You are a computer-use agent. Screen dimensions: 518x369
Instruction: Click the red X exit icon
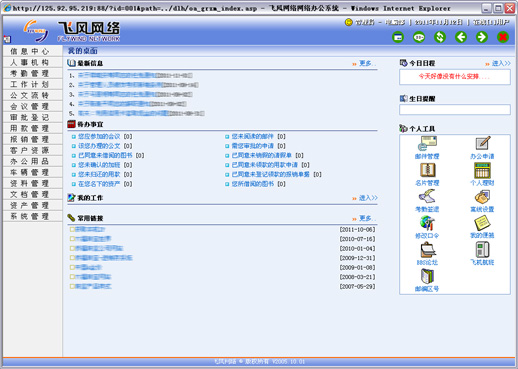click(503, 37)
